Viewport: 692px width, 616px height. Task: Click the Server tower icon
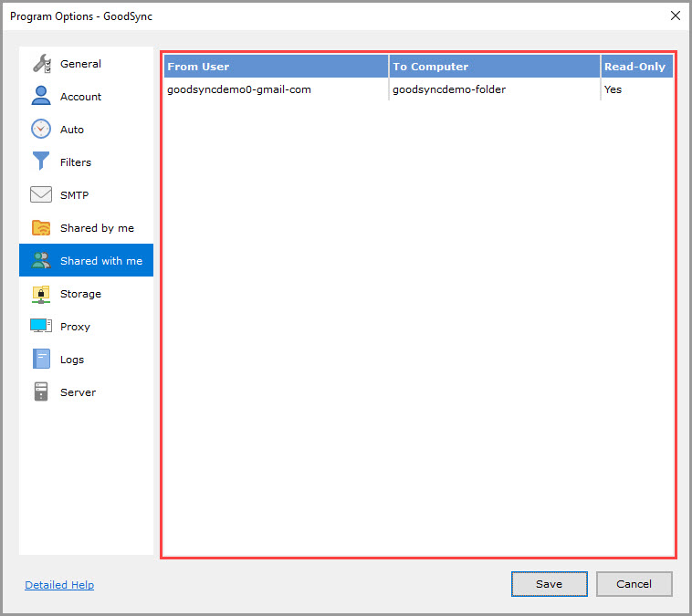click(41, 392)
